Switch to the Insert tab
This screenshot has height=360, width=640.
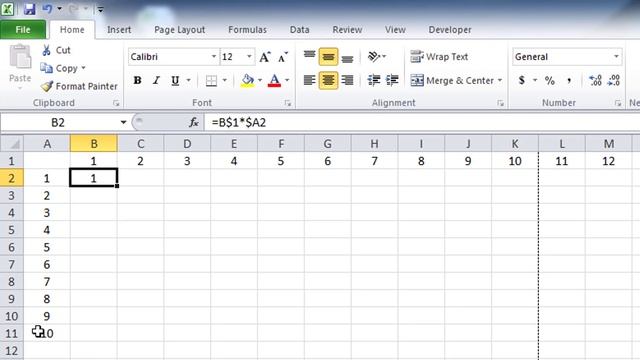point(119,30)
